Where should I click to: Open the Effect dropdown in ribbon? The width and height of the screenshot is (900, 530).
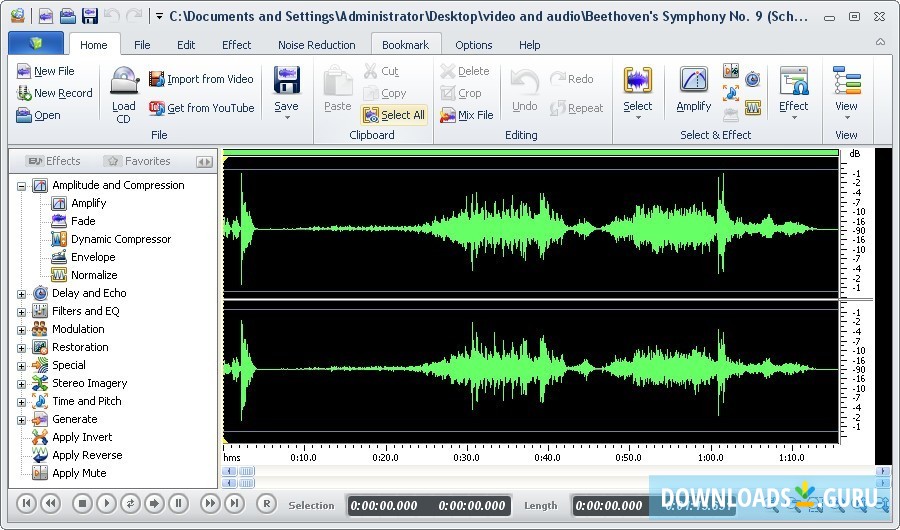[793, 118]
